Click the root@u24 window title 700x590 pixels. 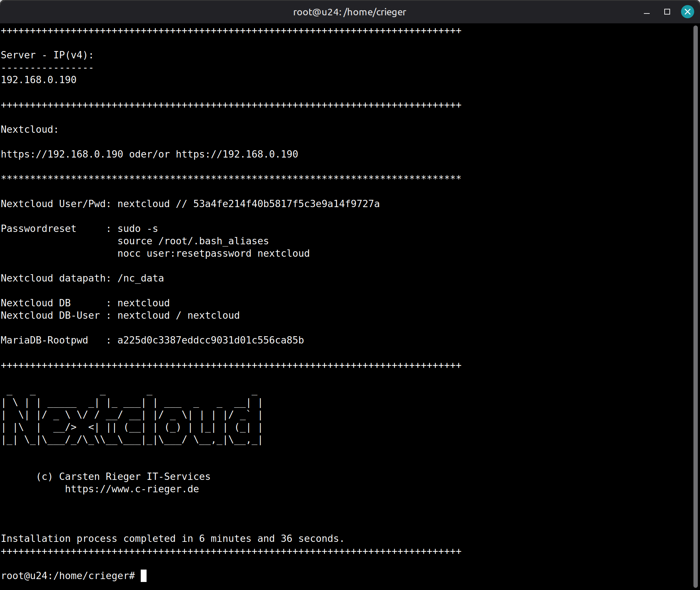pyautogui.click(x=349, y=12)
